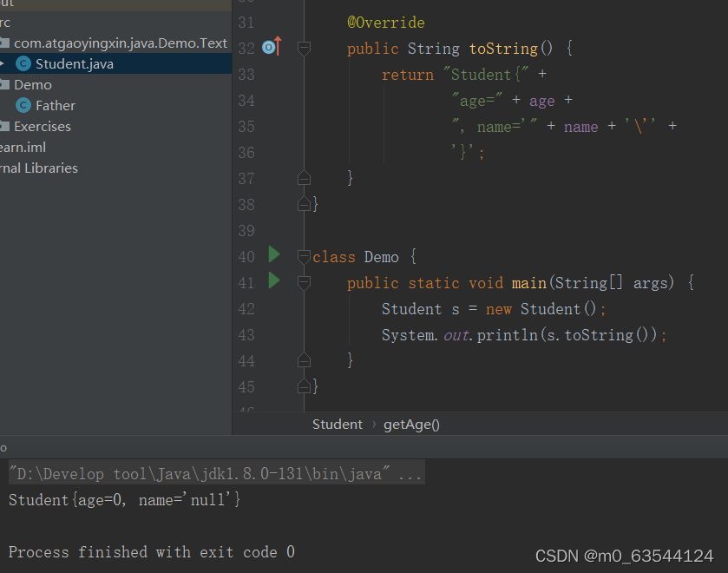Select line number 42 in the editor gutter

click(246, 308)
